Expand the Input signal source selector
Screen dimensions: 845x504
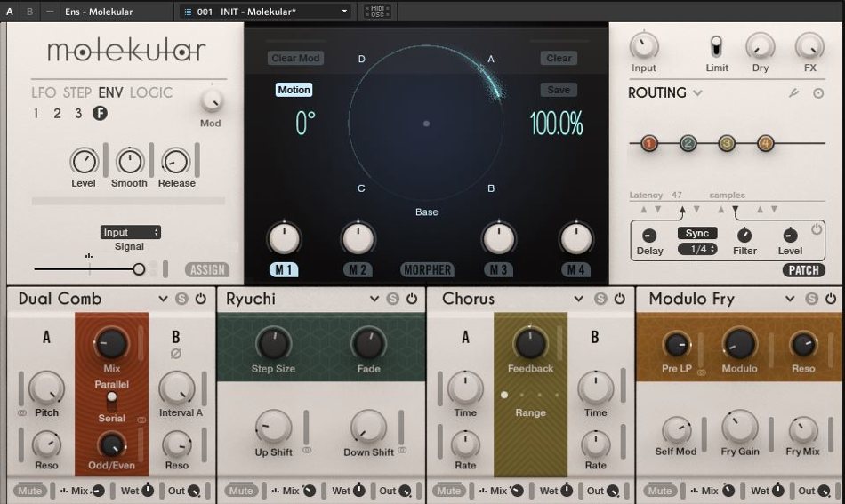click(x=130, y=232)
